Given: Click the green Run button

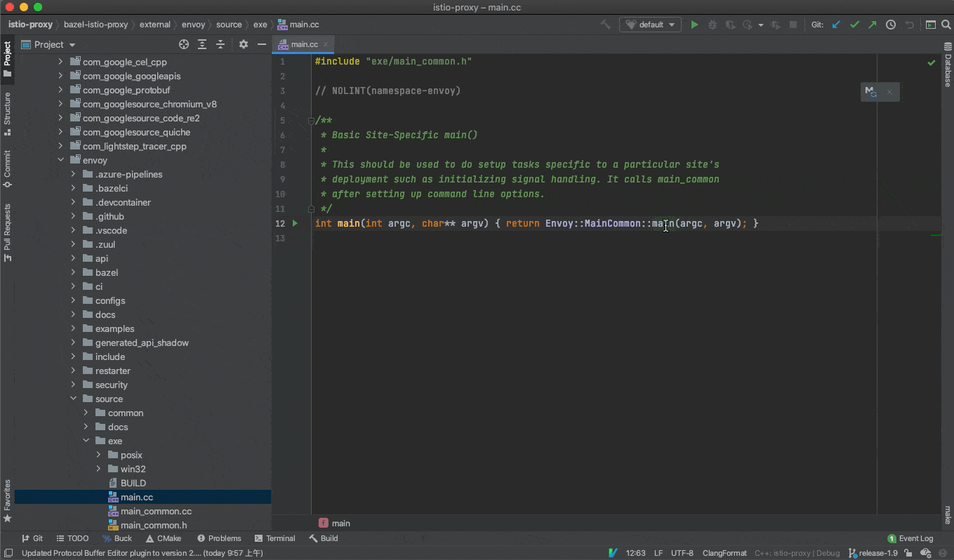Looking at the screenshot, I should (694, 25).
